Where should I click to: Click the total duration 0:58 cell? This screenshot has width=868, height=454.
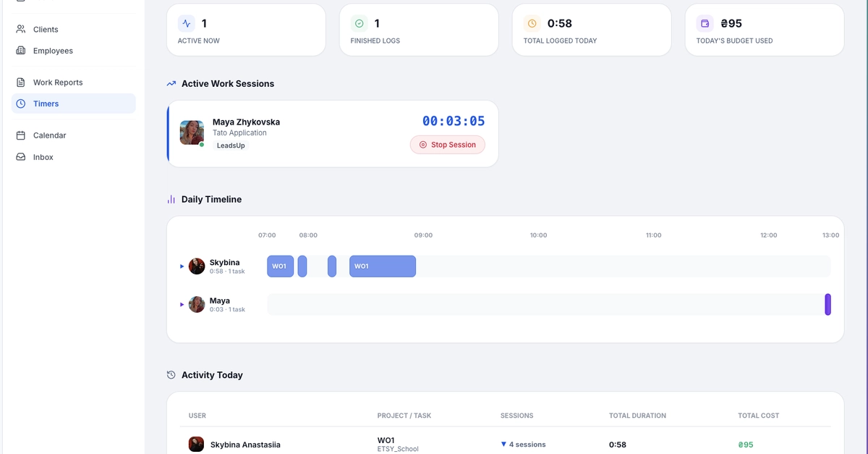[x=618, y=445]
